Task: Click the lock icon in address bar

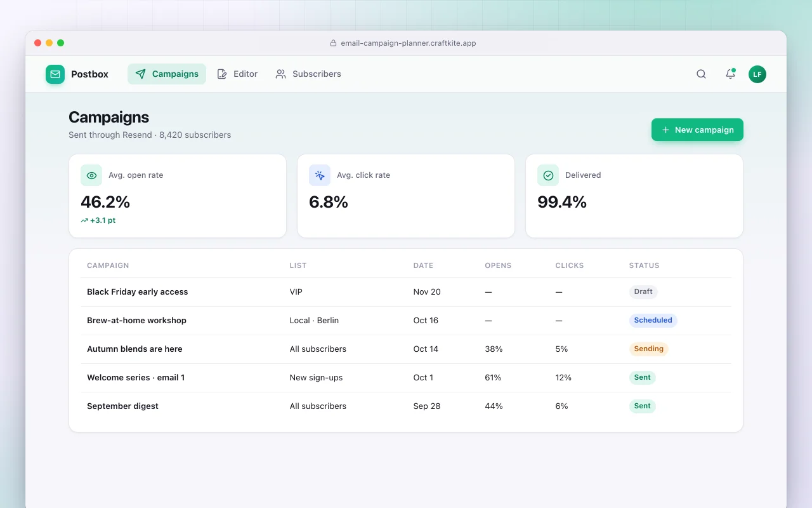Action: [333, 43]
